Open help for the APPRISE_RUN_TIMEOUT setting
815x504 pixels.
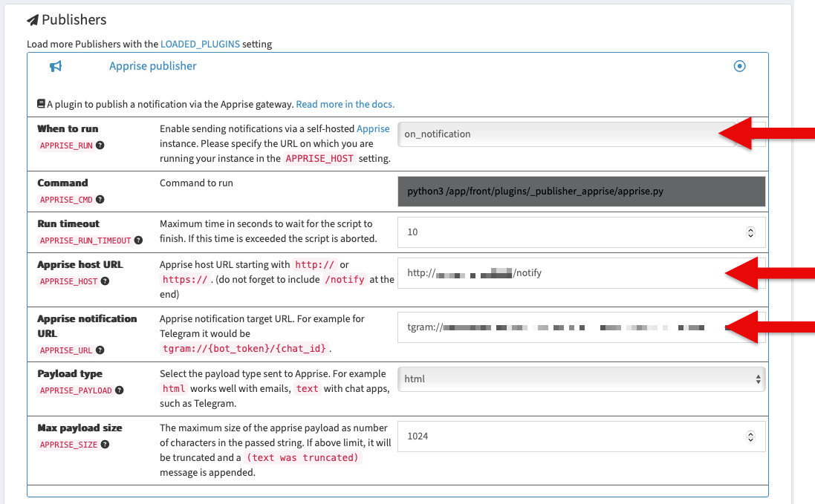click(138, 240)
